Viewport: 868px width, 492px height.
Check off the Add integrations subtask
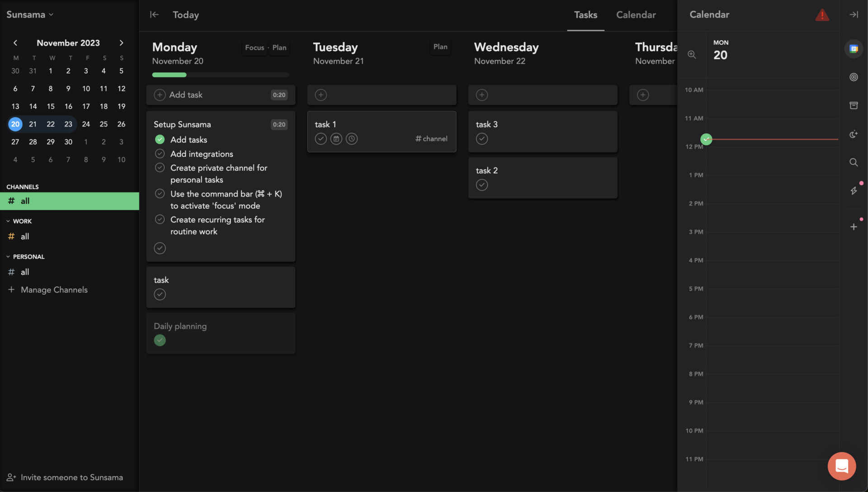click(x=160, y=154)
